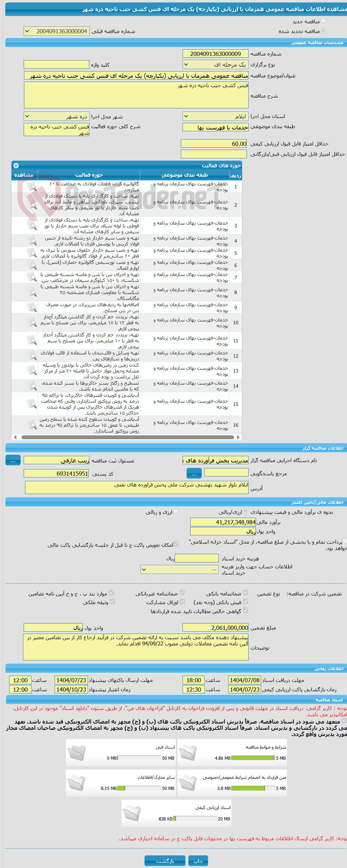Open previous tender number dropdown

click(57, 31)
